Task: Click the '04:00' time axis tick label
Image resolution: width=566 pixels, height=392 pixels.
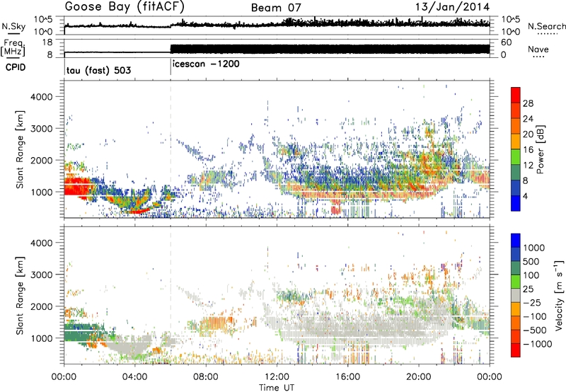Action: (x=135, y=377)
